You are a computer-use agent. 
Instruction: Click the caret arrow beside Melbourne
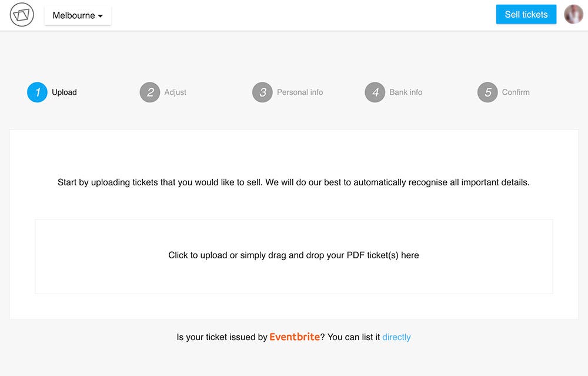(100, 16)
